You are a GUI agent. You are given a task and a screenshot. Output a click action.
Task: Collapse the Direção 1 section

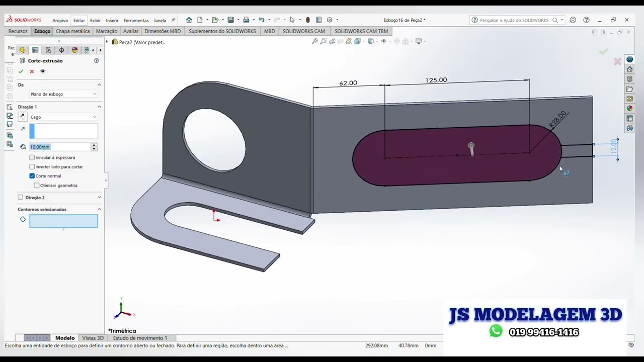point(99,107)
